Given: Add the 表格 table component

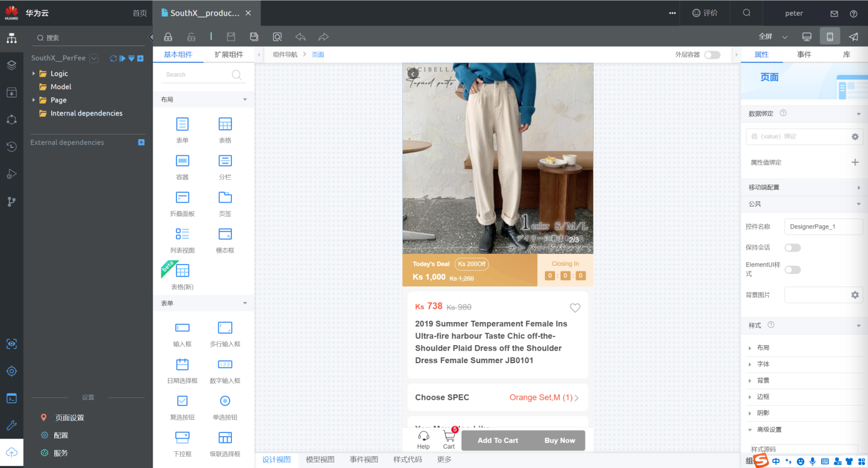Looking at the screenshot, I should (x=225, y=130).
